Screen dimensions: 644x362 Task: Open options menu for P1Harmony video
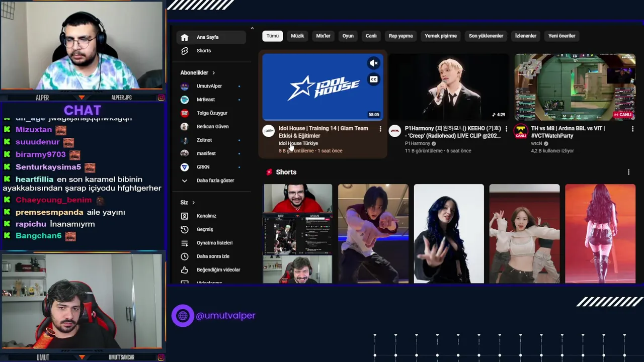pyautogui.click(x=506, y=129)
